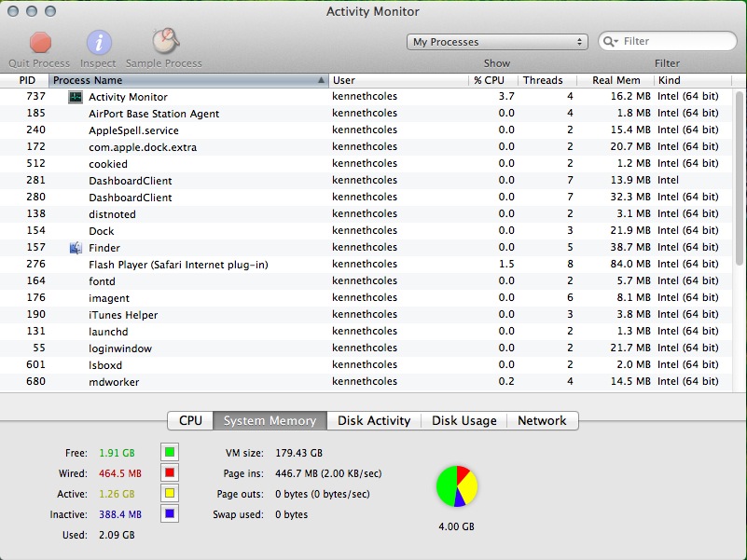Select the Dock process row
The height and width of the screenshot is (560, 747).
366,231
